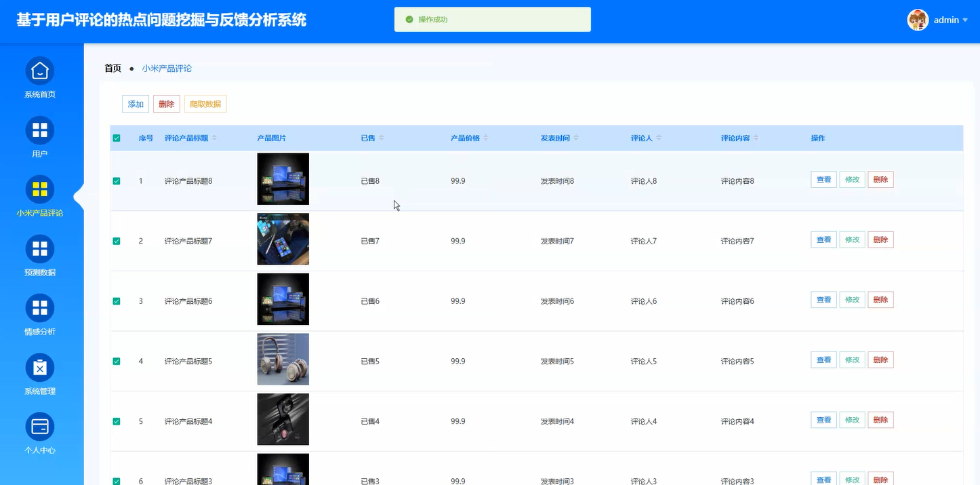Uncheck the checkbox for row 评论产品标题6
This screenshot has width=980, height=485.
point(117,301)
